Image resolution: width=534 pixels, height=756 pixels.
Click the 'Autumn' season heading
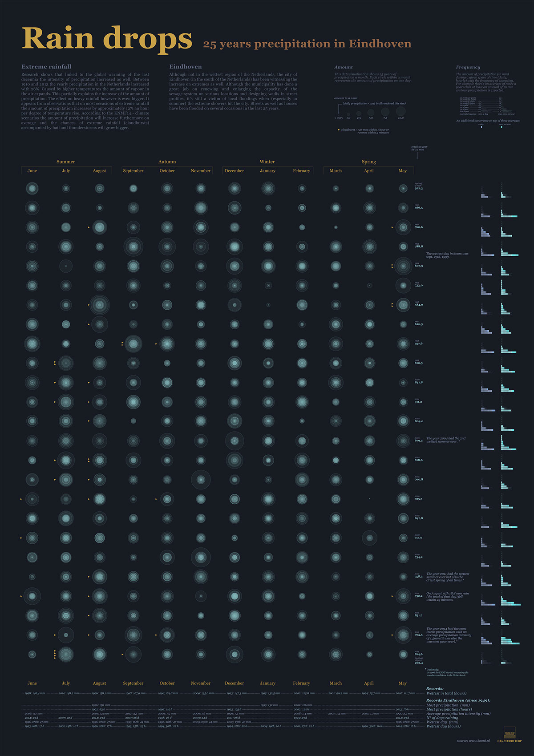(167, 162)
